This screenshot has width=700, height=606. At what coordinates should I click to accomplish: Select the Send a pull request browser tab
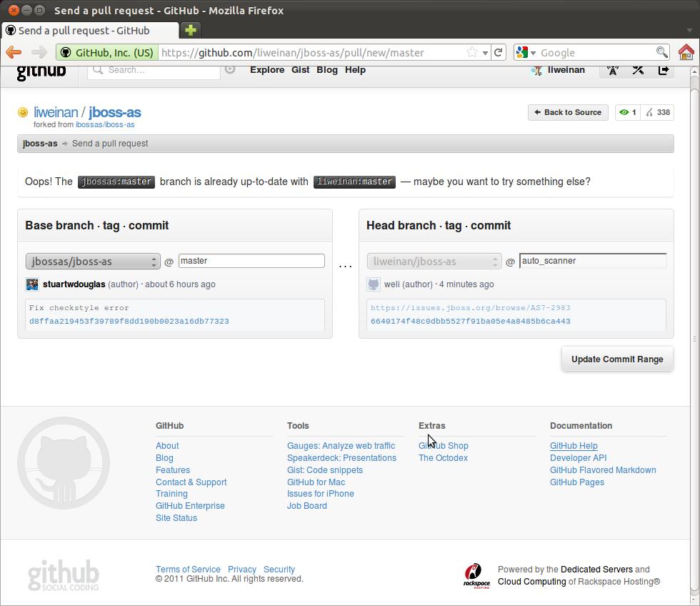tap(90, 30)
